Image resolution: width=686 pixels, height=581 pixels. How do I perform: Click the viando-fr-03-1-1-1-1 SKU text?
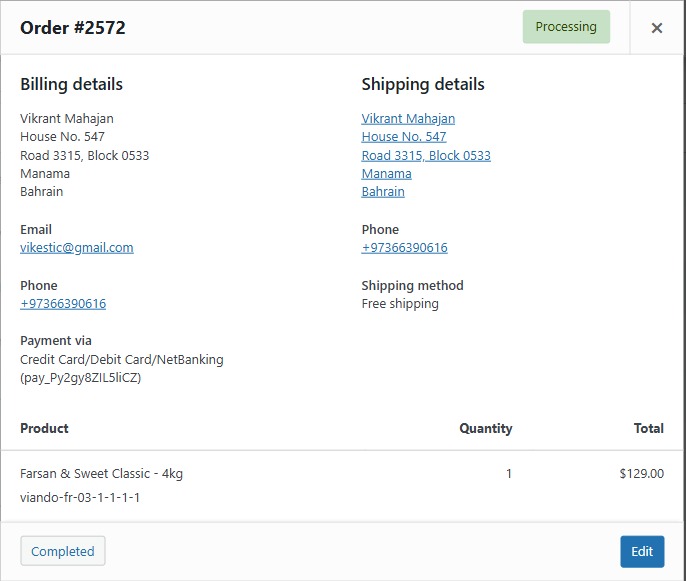click(x=80, y=497)
